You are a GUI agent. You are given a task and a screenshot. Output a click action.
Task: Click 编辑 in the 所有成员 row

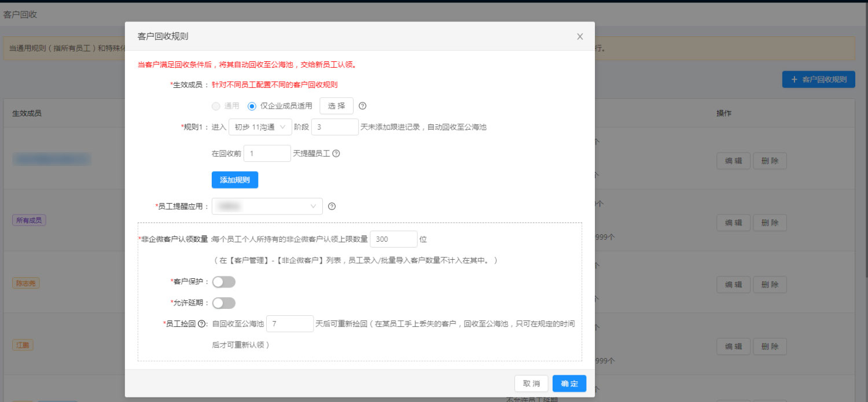tap(734, 223)
